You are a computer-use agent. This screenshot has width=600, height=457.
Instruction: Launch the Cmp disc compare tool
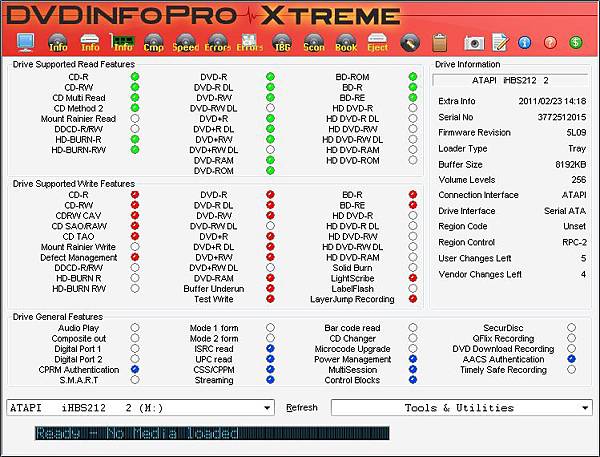point(153,42)
